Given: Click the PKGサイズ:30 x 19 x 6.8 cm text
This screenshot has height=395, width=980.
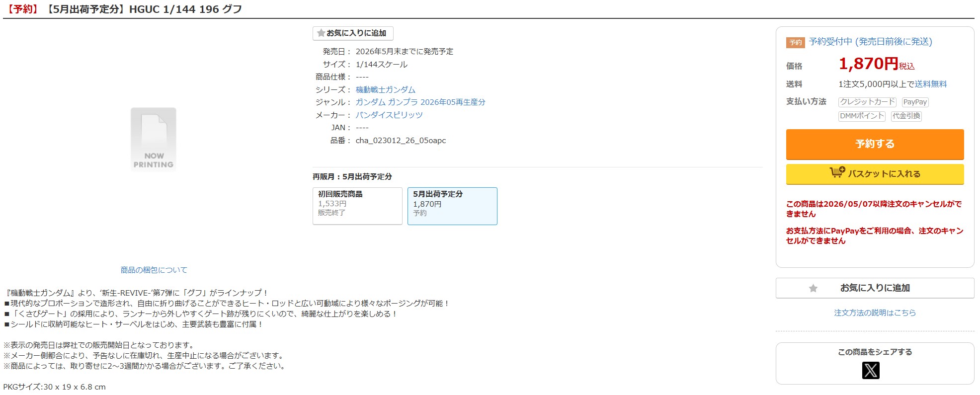Looking at the screenshot, I should [x=55, y=387].
